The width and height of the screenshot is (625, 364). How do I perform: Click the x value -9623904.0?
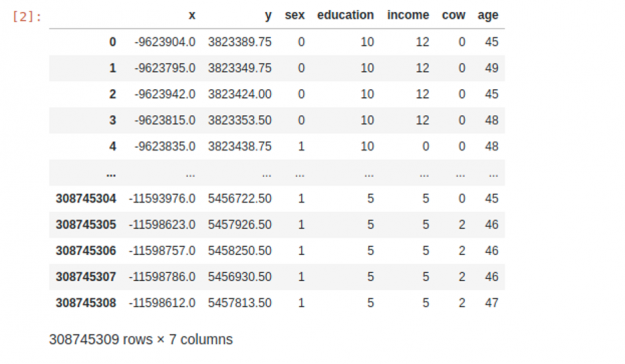pyautogui.click(x=165, y=42)
